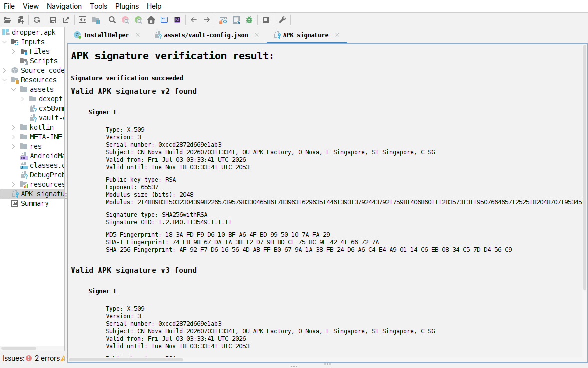Expand the Source code tree node
588x368 pixels.
(5, 70)
